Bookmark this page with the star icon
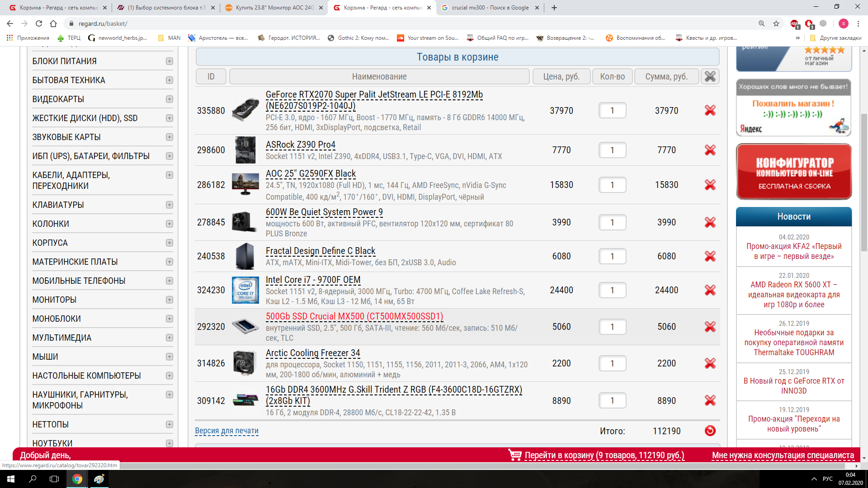This screenshot has width=868, height=488. coord(776,23)
